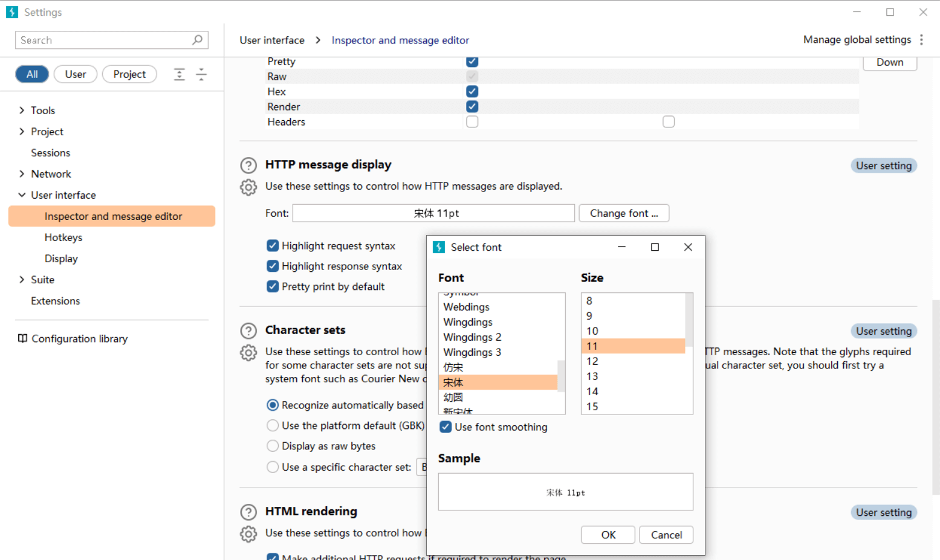Click the expand all sections icon
The height and width of the screenshot is (560, 940).
pyautogui.click(x=180, y=74)
